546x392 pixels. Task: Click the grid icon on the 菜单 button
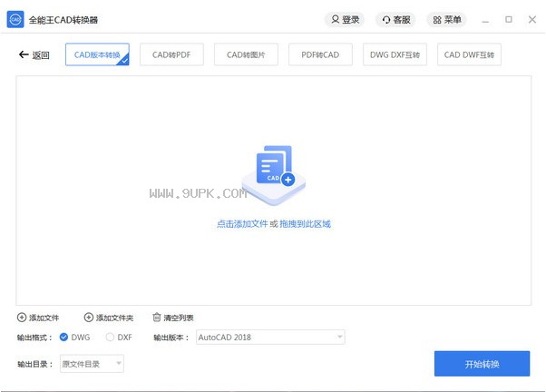click(x=437, y=20)
